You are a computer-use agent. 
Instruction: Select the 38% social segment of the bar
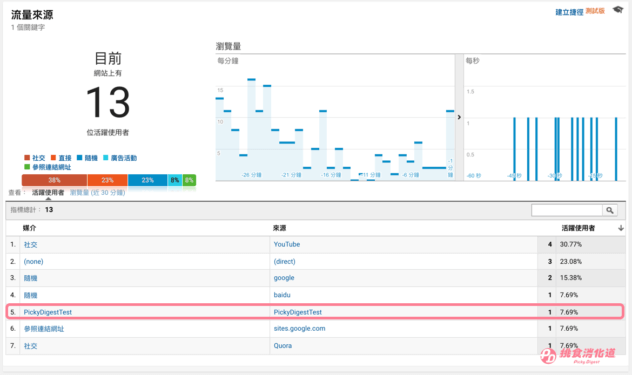(54, 180)
